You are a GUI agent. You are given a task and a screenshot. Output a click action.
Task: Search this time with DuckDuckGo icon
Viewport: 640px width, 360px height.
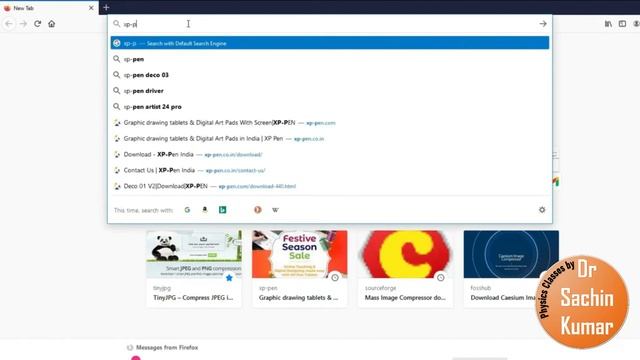(x=258, y=210)
